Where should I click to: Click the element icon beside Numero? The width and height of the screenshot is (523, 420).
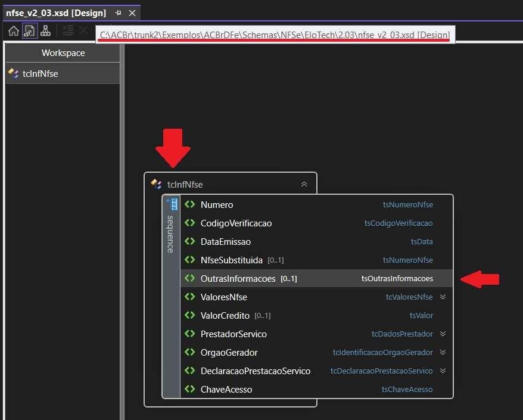190,204
